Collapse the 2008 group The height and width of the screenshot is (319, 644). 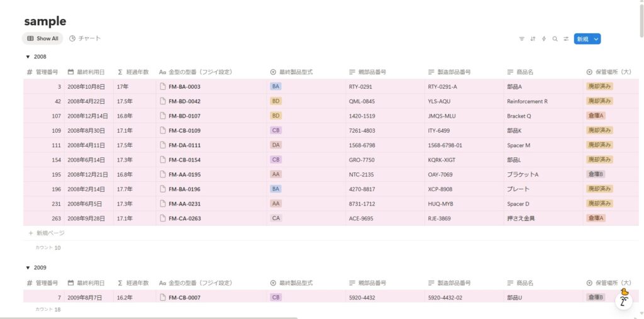pos(28,57)
